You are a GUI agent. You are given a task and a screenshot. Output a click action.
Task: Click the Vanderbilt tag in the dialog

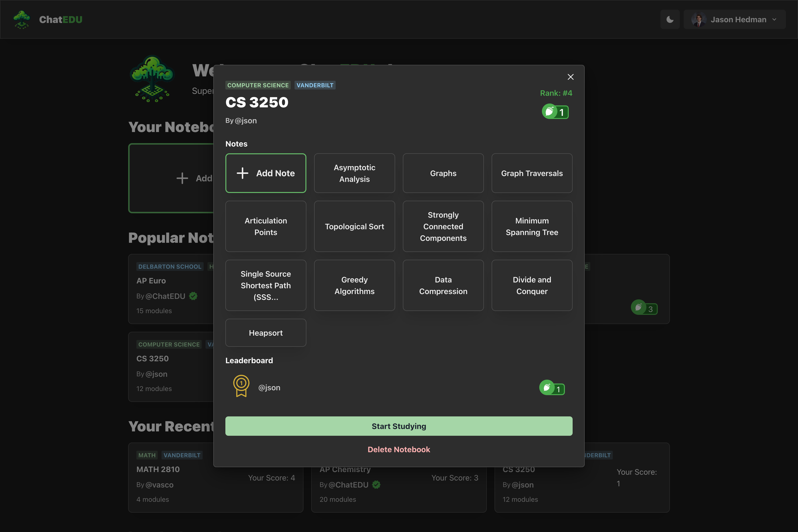(x=315, y=85)
